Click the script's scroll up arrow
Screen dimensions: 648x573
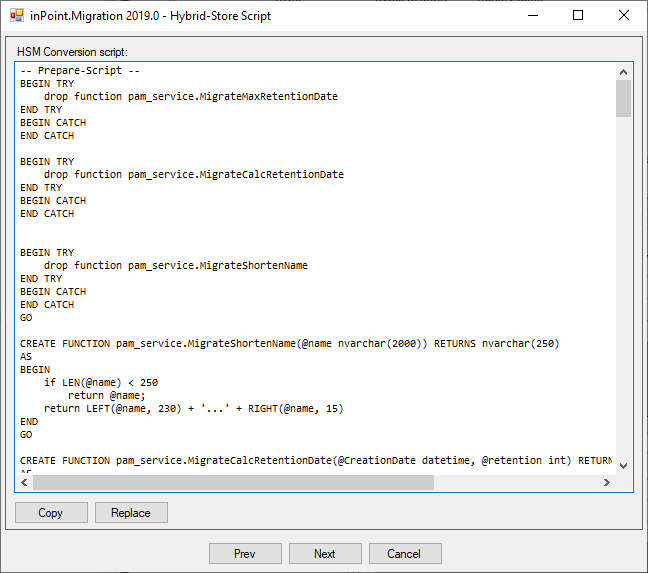click(623, 72)
